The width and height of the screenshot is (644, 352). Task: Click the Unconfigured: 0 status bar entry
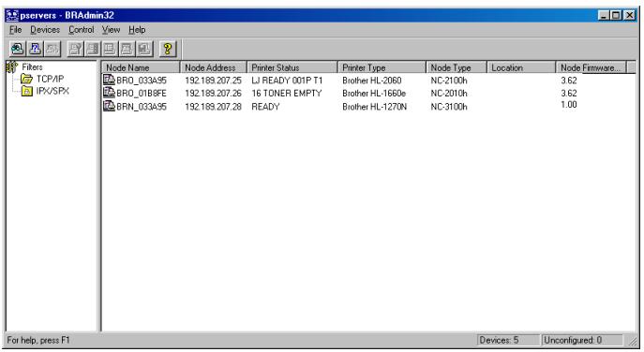(x=582, y=340)
